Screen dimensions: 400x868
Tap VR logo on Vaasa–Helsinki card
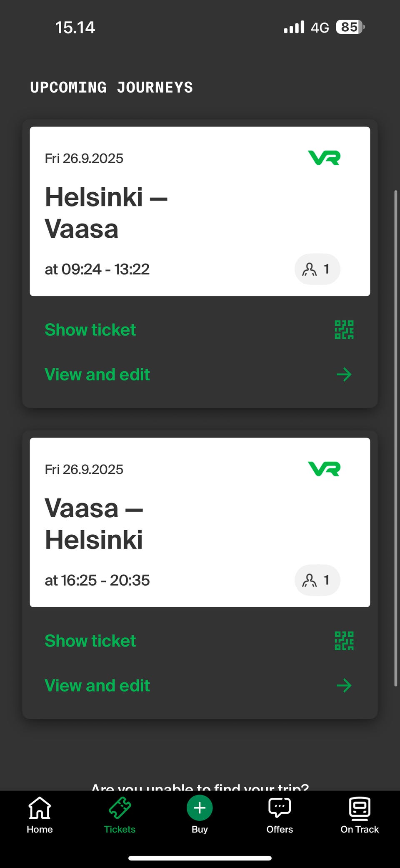coord(324,469)
